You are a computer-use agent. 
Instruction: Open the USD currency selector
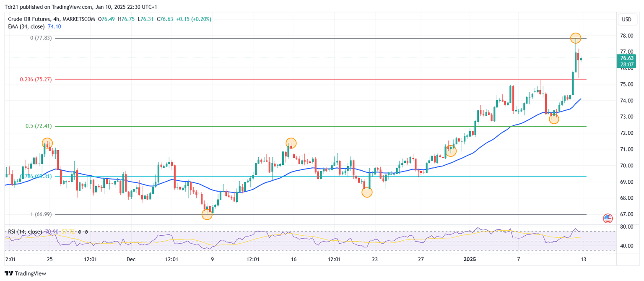[x=626, y=19]
